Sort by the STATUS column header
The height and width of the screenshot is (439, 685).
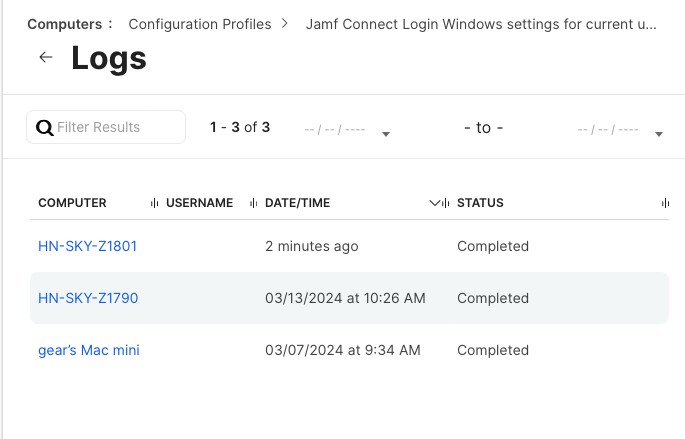(x=480, y=203)
